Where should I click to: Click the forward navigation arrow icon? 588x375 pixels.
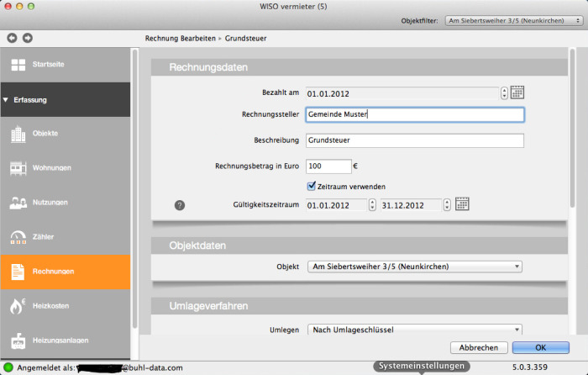pos(28,38)
